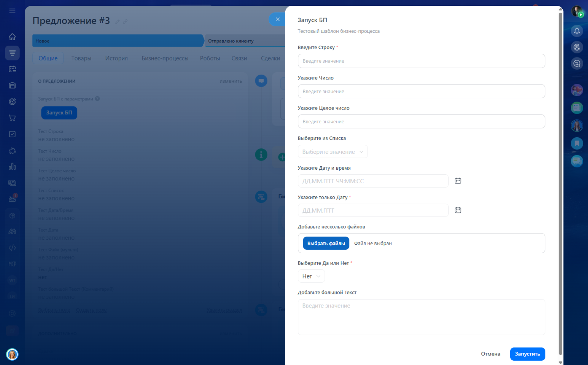The image size is (588, 365).
Task: Click the help icon next to Запуск БП с параметрами
Action: (97, 99)
